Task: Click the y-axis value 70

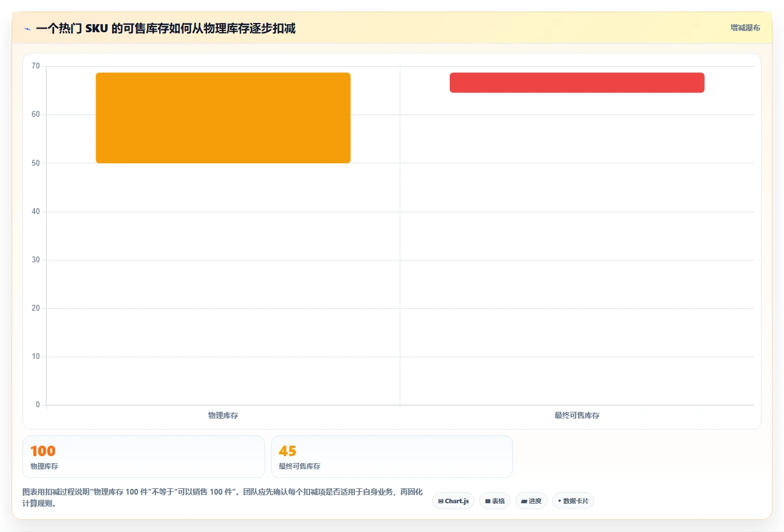Action: point(36,66)
